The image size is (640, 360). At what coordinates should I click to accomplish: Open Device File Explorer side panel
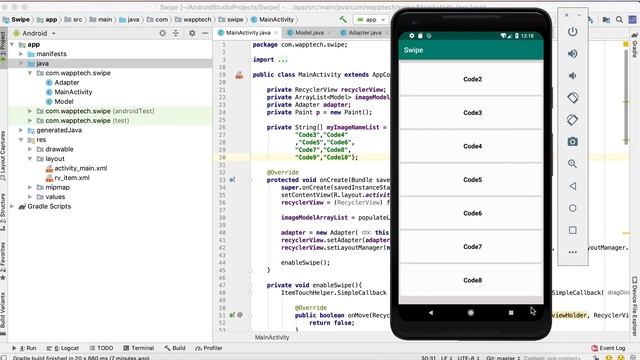635,306
